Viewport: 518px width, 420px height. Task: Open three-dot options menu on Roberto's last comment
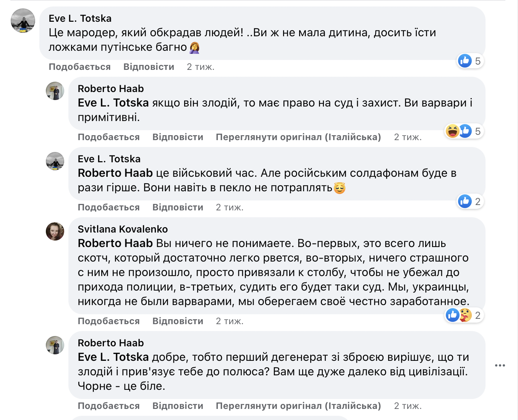[x=500, y=365]
